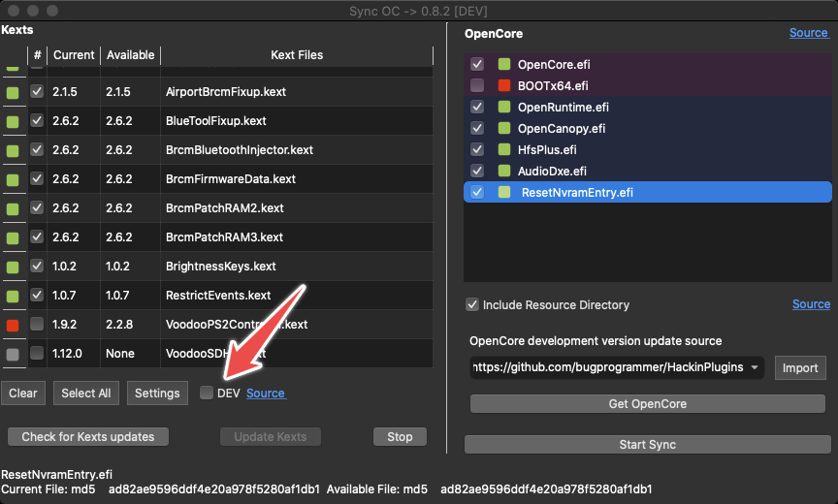Image resolution: width=838 pixels, height=504 pixels.
Task: Uncheck the AudioDxe.efi checkbox
Action: pyautogui.click(x=477, y=172)
